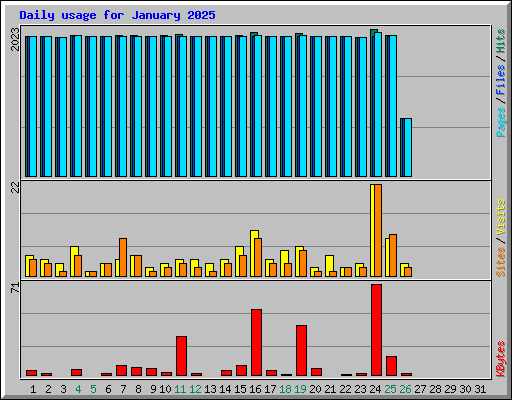Click the green 'Hits' legend label
The width and height of the screenshot is (512, 400).
(500, 41)
